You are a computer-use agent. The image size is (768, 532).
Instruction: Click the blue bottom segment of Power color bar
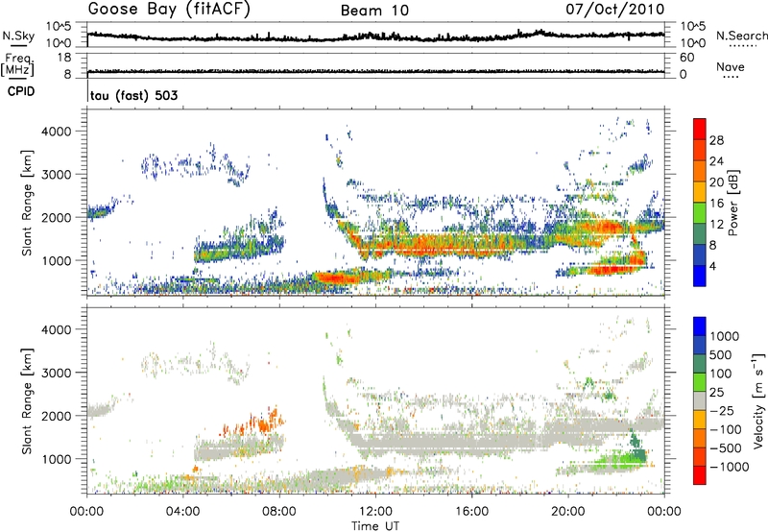(700, 276)
